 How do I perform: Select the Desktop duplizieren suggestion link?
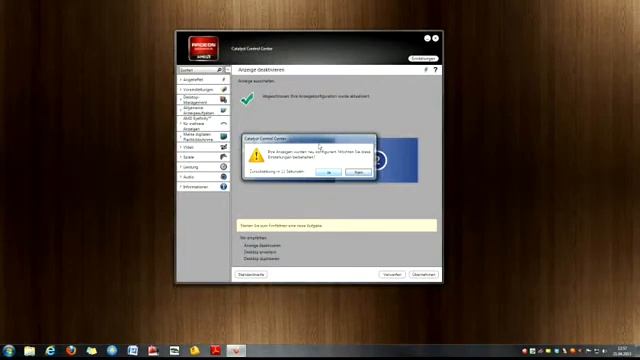(262, 259)
